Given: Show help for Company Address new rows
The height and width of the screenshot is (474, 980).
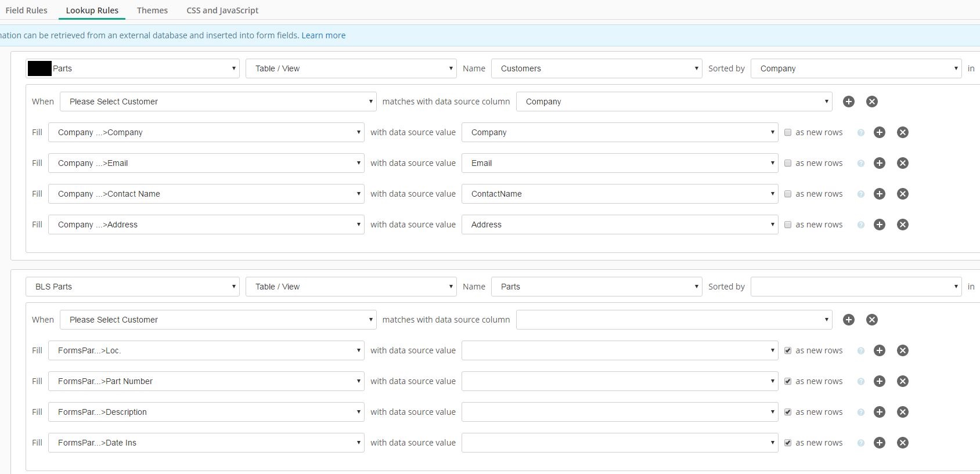Looking at the screenshot, I should pyautogui.click(x=861, y=225).
